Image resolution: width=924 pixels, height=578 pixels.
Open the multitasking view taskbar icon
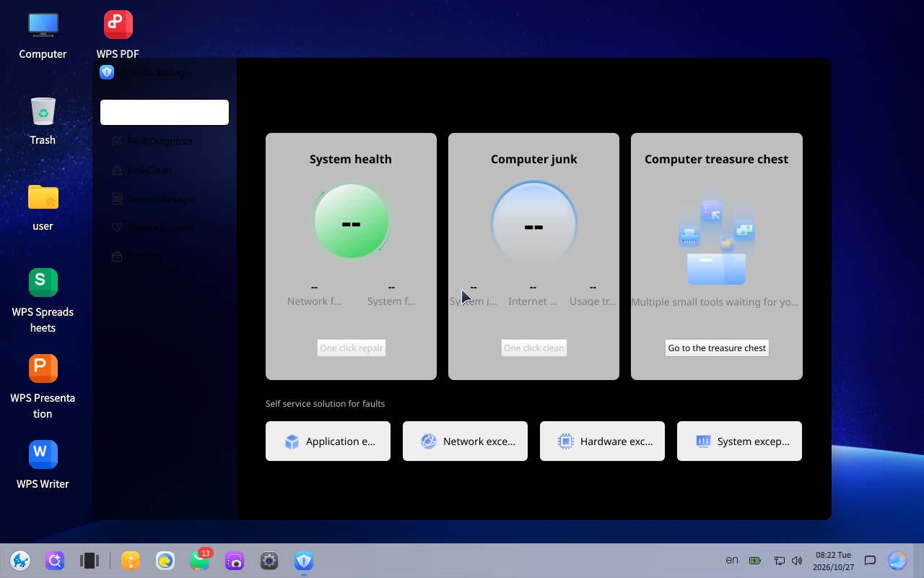coord(90,560)
